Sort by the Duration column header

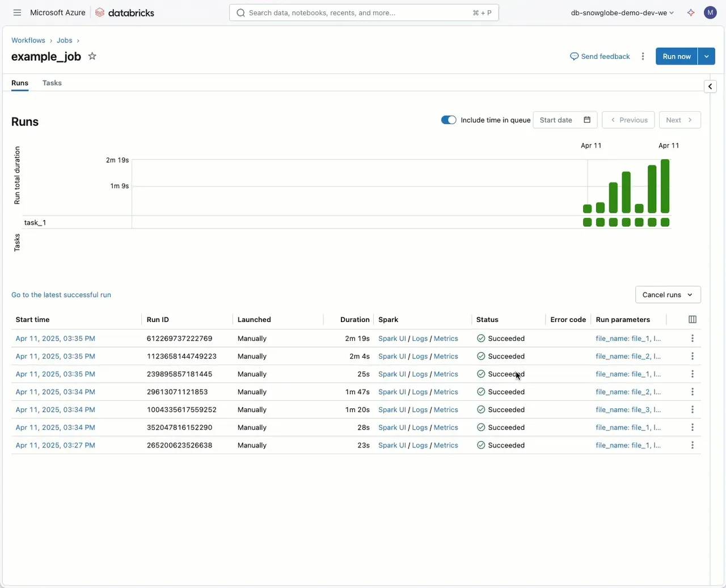tap(355, 320)
